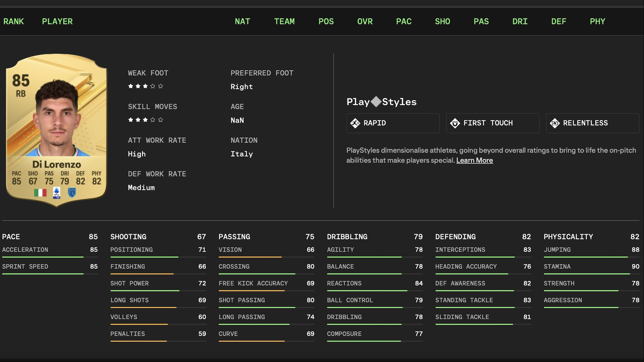Viewport: 644px width, 362px height.
Task: Click the age value NaN
Action: click(237, 120)
